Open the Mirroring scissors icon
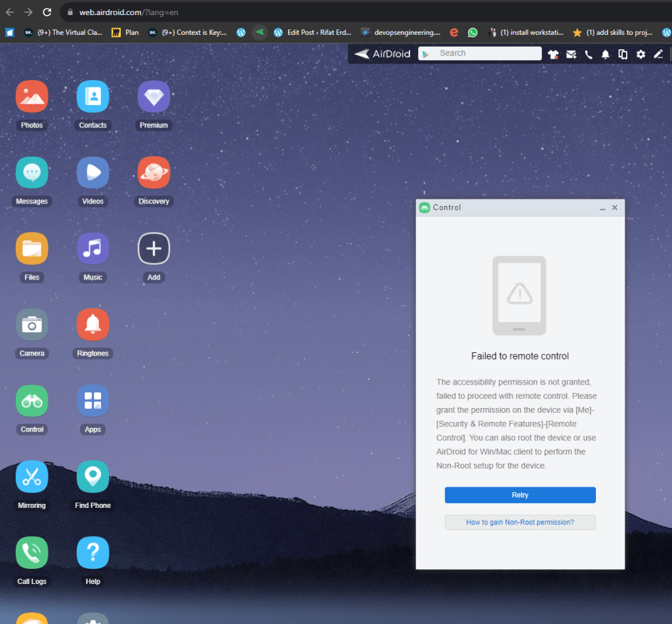The height and width of the screenshot is (624, 672). point(31,476)
